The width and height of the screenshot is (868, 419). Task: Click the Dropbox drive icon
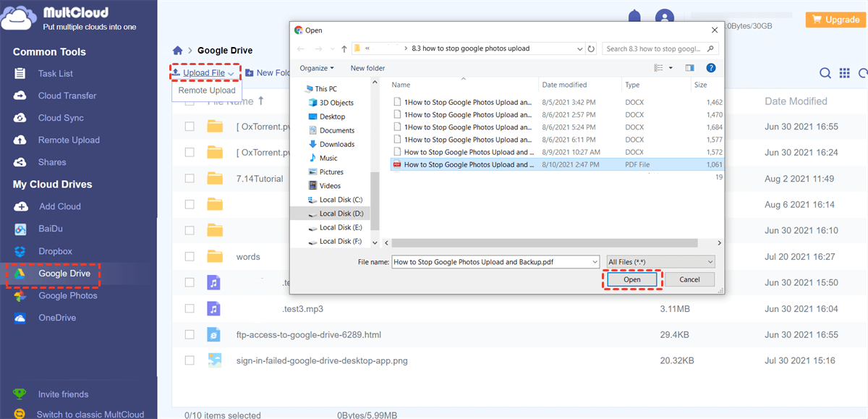[21, 251]
